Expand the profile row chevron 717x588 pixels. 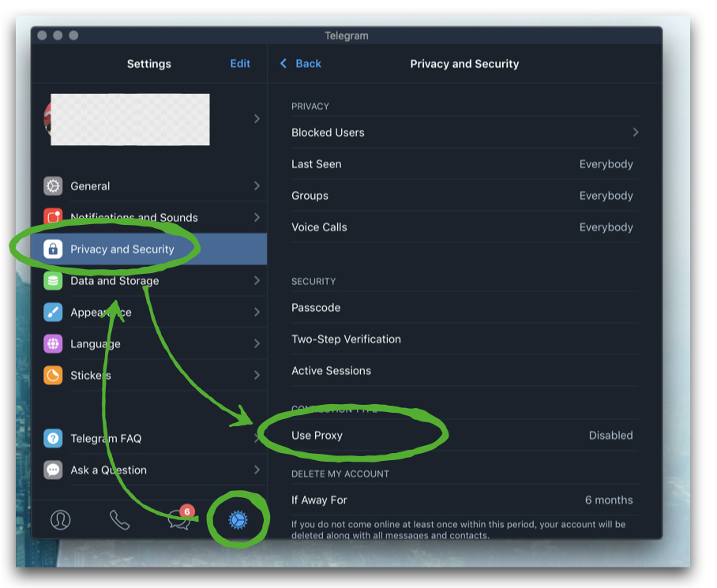(257, 118)
